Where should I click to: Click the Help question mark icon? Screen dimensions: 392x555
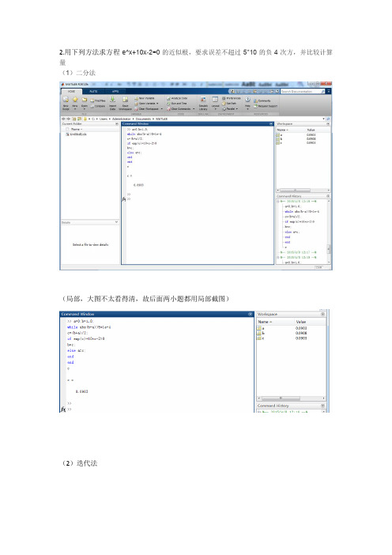click(247, 100)
